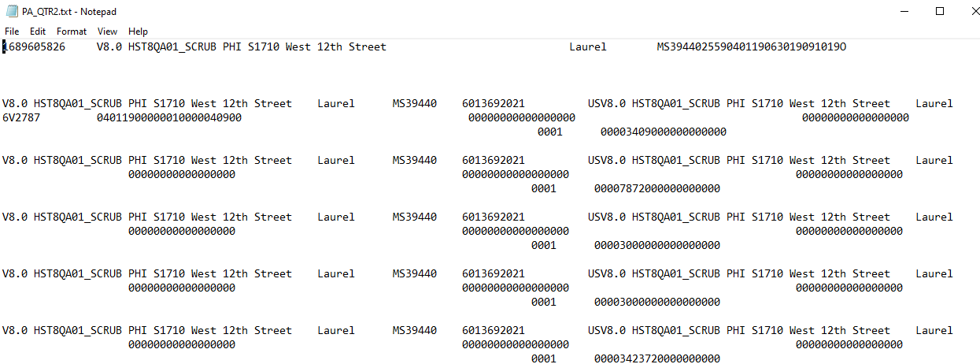Click the Notepad app icon in title bar
980x364 pixels.
pyautogui.click(x=12, y=11)
